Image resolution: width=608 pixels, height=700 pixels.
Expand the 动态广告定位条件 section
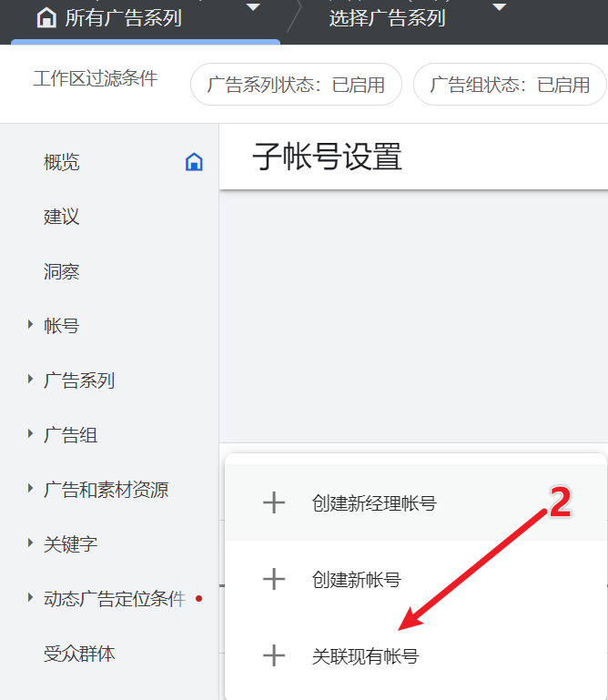pos(30,598)
